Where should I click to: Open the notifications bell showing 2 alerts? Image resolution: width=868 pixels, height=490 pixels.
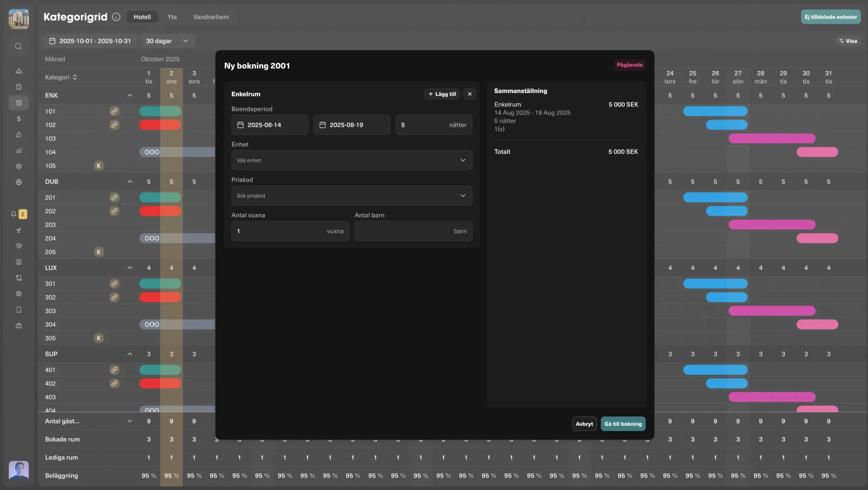tap(14, 214)
